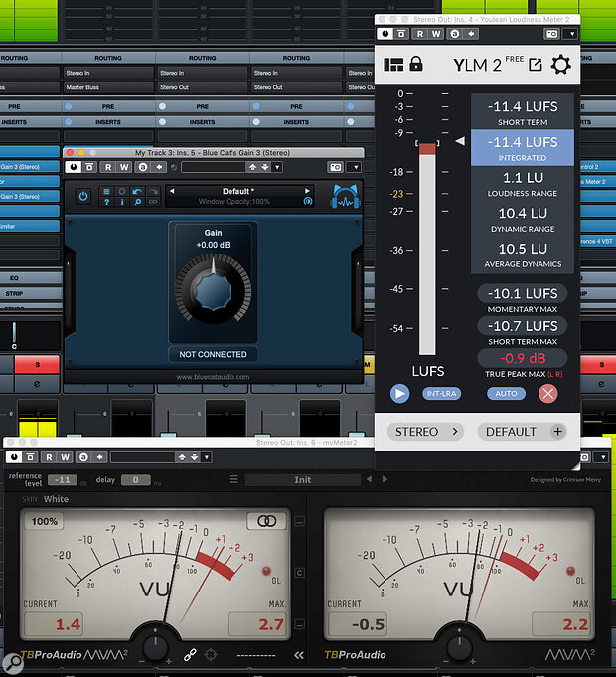Click crosshair target icon in mvMeter2 footer

point(211,655)
